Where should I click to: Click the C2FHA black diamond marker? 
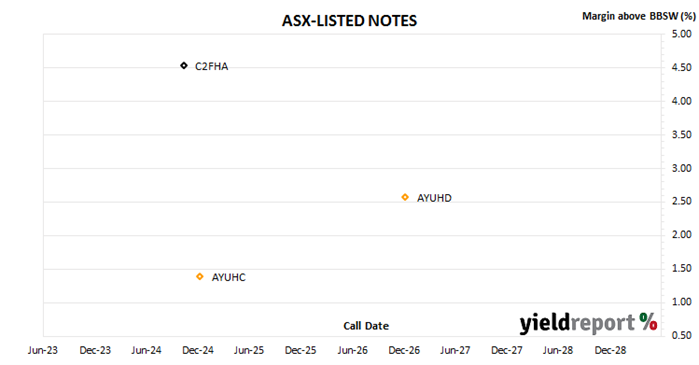pos(184,66)
